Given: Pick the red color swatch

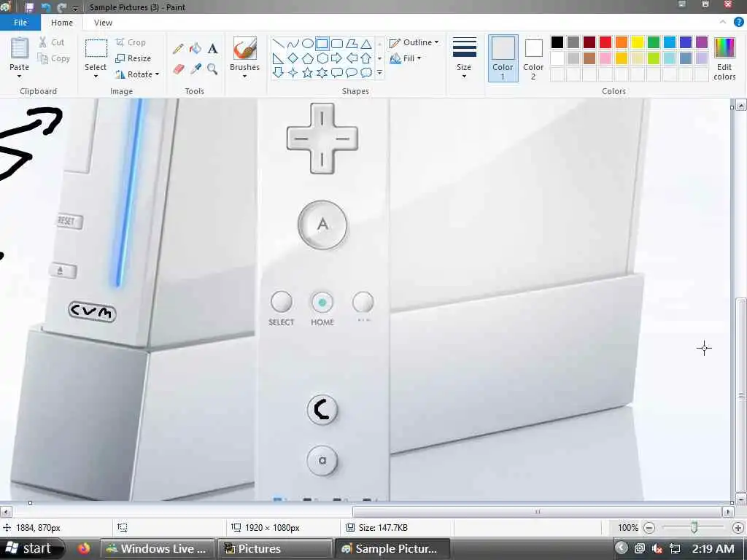Looking at the screenshot, I should (x=605, y=42).
